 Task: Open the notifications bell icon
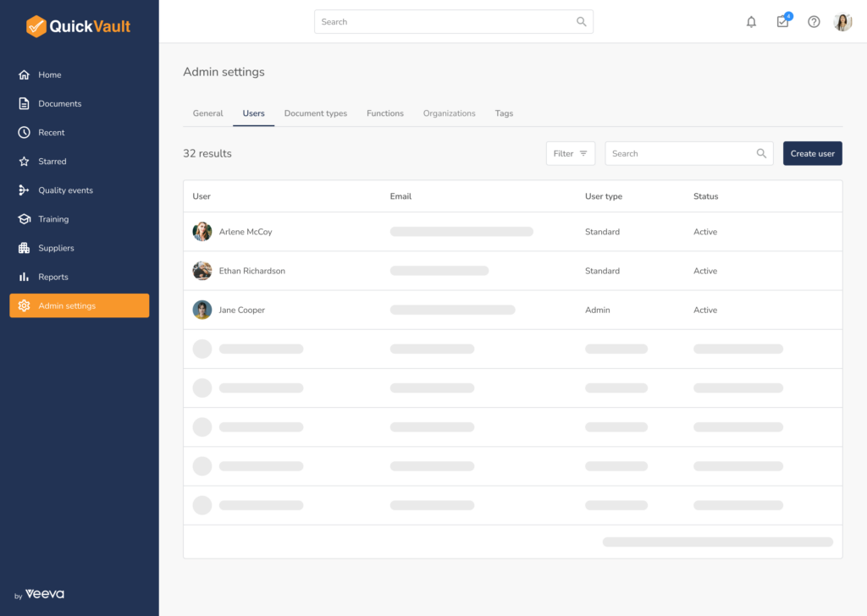click(x=751, y=22)
